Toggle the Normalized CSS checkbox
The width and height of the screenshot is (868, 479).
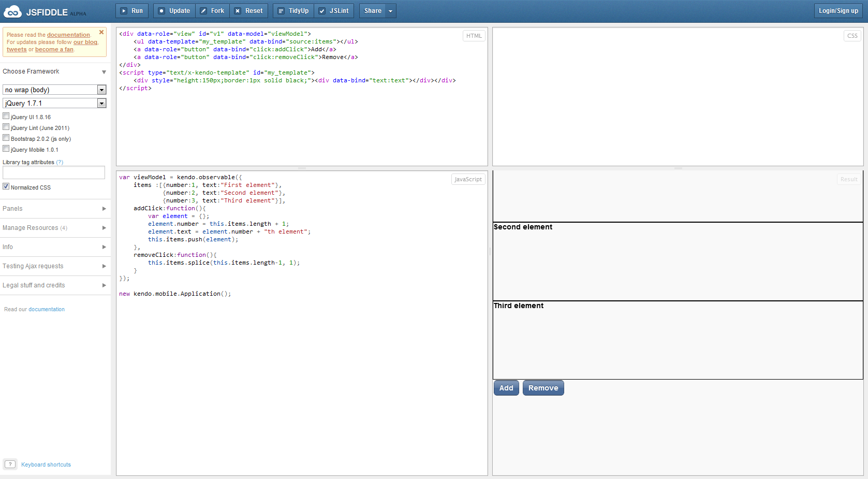pos(6,186)
